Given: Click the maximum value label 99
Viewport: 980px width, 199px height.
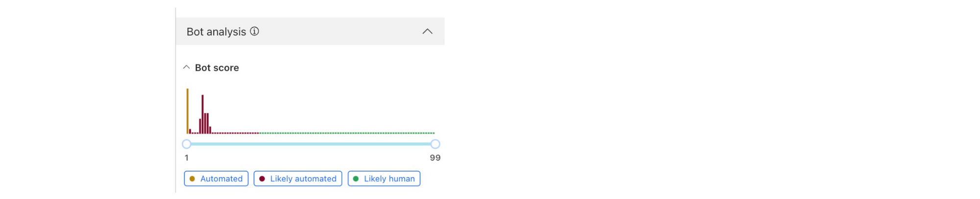Looking at the screenshot, I should click(435, 158).
